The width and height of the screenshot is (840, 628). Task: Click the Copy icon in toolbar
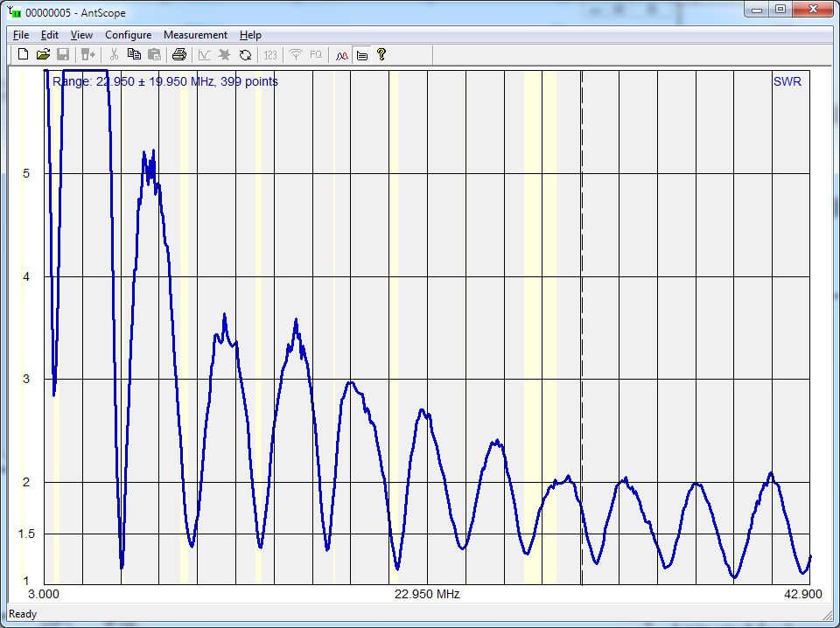(x=134, y=55)
